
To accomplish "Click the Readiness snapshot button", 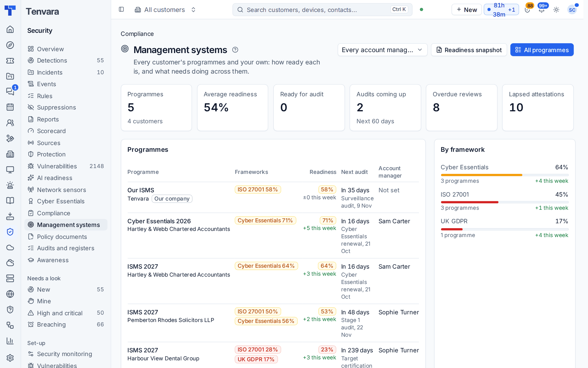I will 469,50.
